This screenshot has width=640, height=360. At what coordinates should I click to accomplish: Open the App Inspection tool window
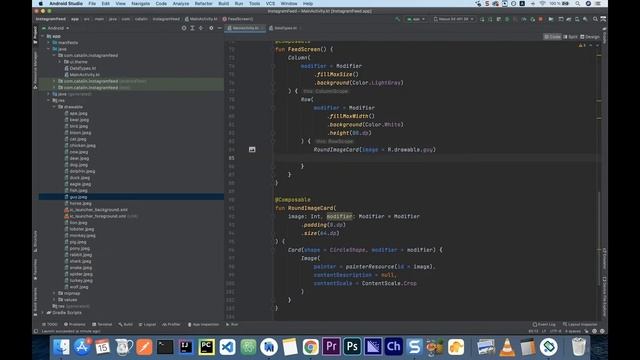coord(203,324)
